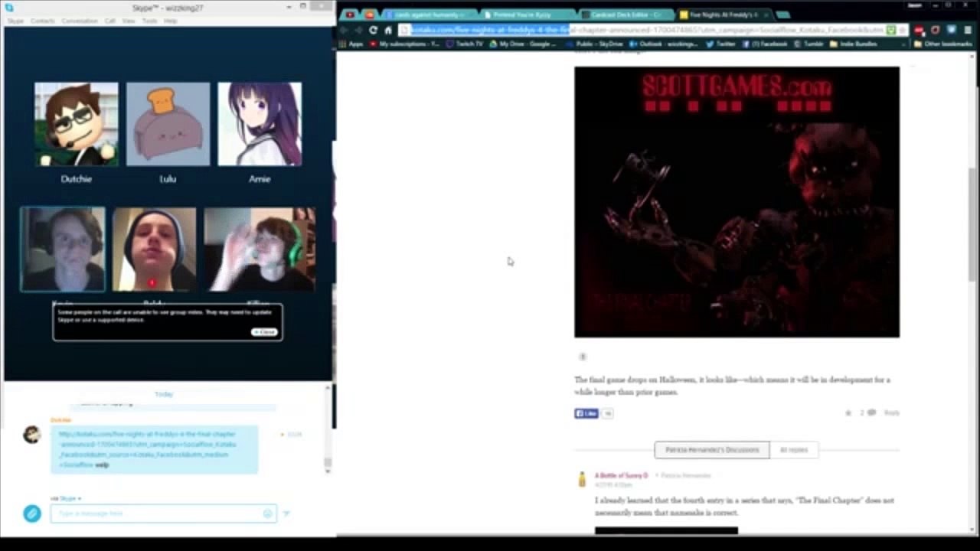This screenshot has width=980, height=551.
Task: Open the Conversation menu in Skype
Action: click(80, 21)
